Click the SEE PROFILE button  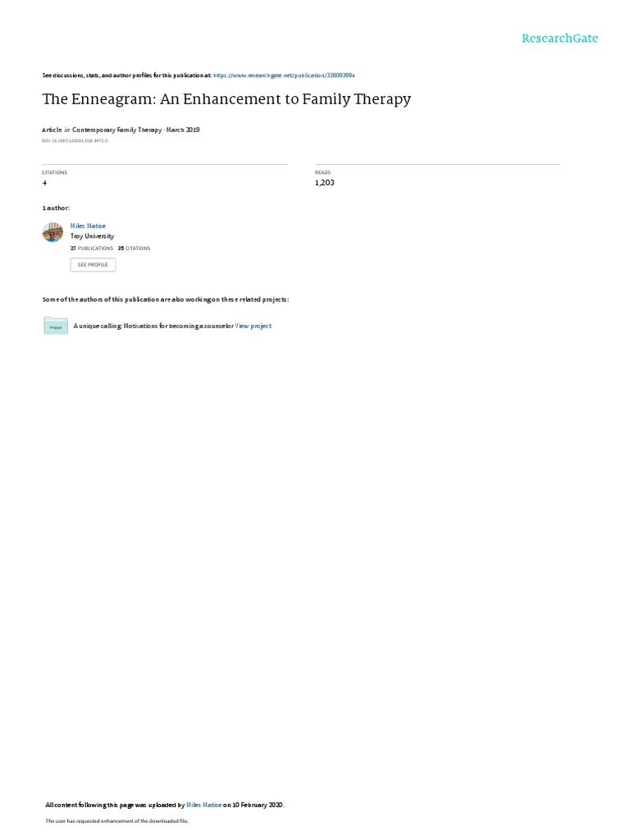pyautogui.click(x=93, y=265)
